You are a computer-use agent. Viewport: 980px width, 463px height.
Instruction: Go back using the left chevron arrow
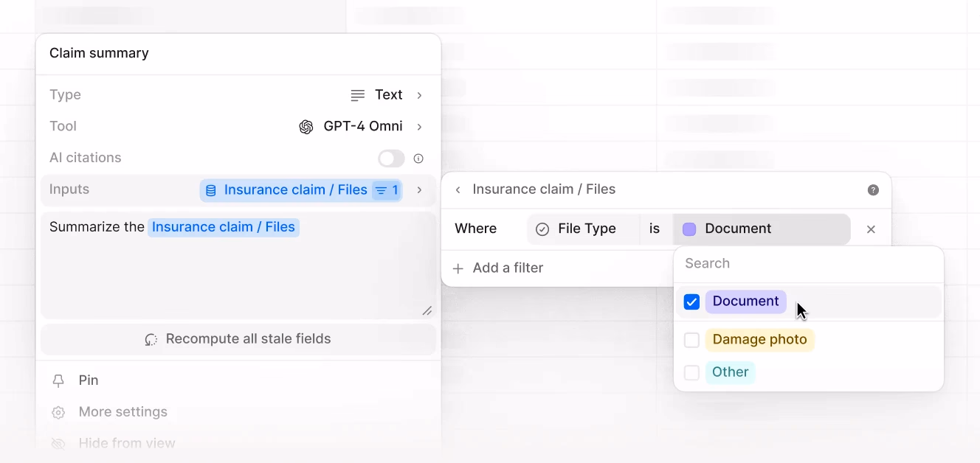[x=458, y=190]
